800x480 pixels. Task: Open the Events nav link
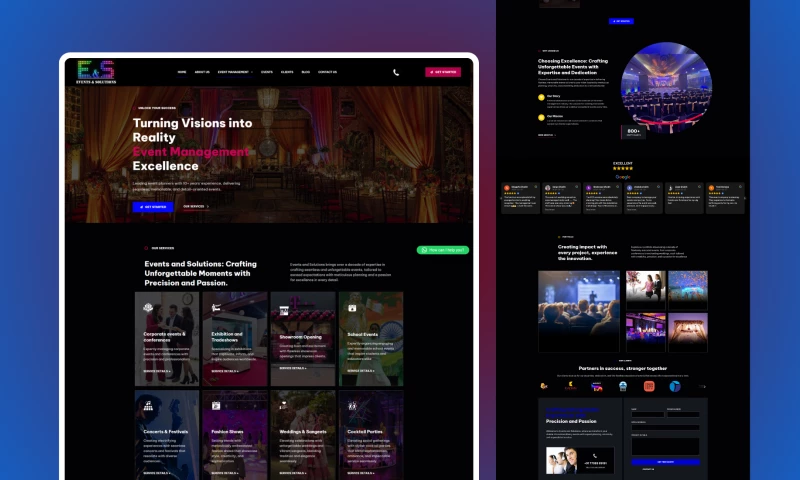point(267,72)
